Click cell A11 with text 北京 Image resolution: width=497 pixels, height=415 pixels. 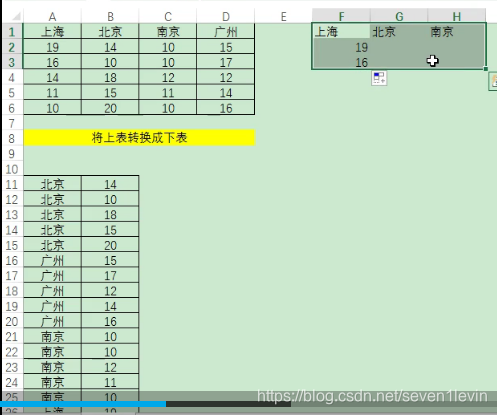52,184
